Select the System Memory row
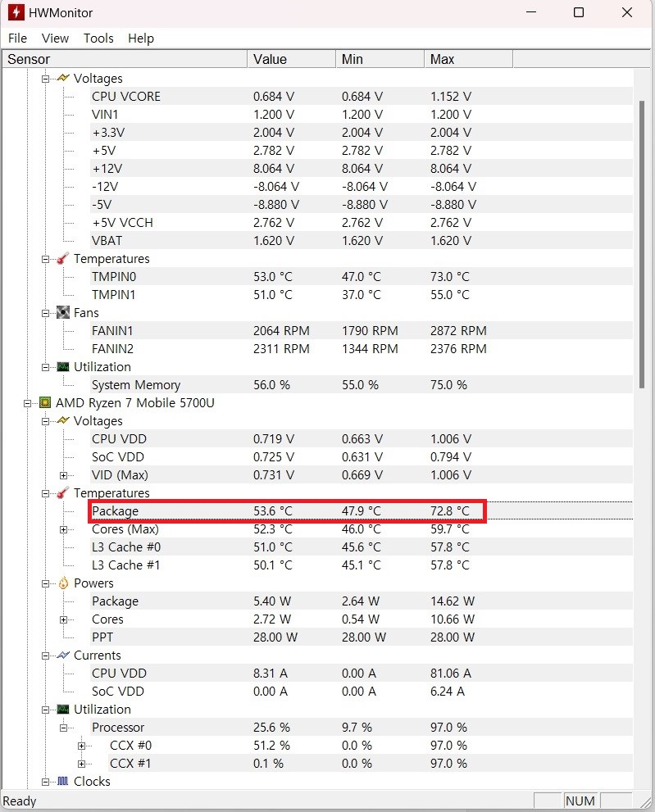The image size is (655, 812). point(362,385)
